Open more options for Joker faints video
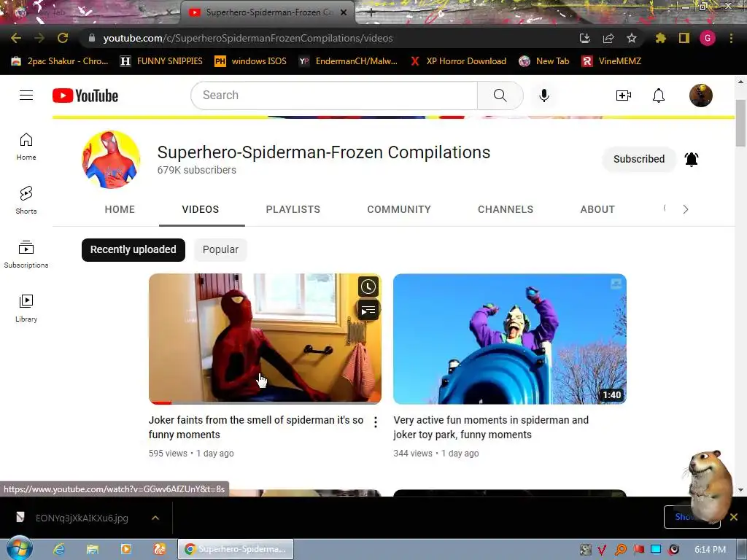Image resolution: width=747 pixels, height=560 pixels. click(x=376, y=422)
